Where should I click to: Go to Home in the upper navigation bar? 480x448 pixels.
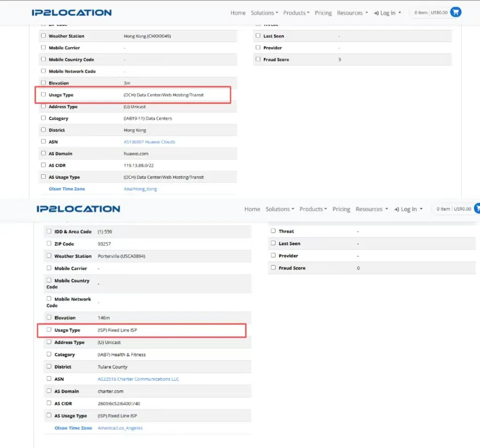[x=238, y=13]
